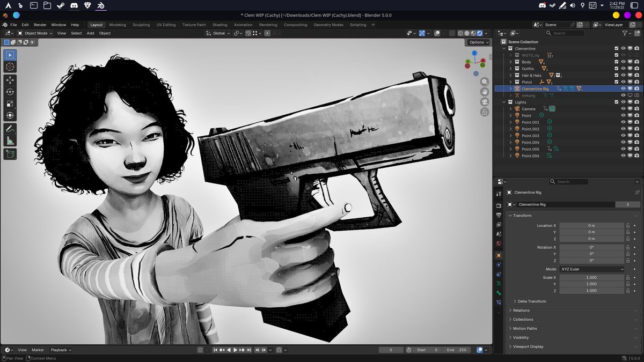
Task: Uncheck the Body collection exclude checkbox
Action: click(616, 62)
